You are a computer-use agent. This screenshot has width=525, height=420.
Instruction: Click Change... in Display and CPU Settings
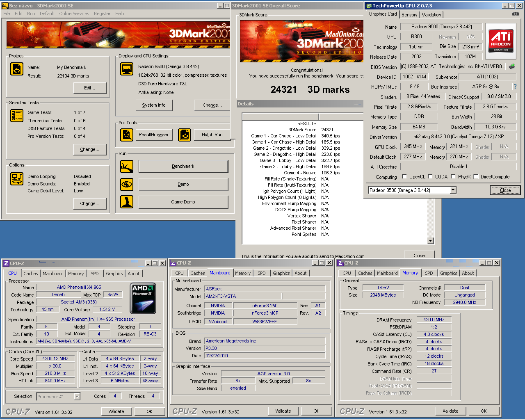[212, 105]
